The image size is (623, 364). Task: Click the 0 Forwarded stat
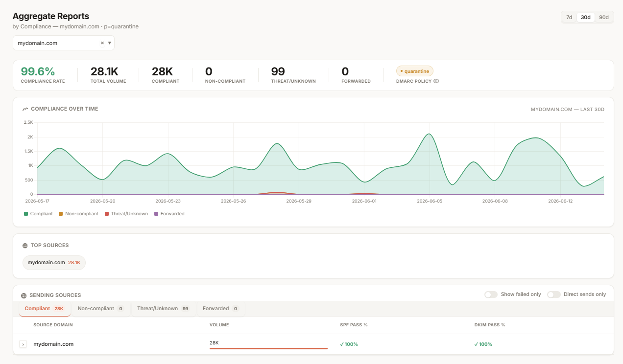coord(345,72)
